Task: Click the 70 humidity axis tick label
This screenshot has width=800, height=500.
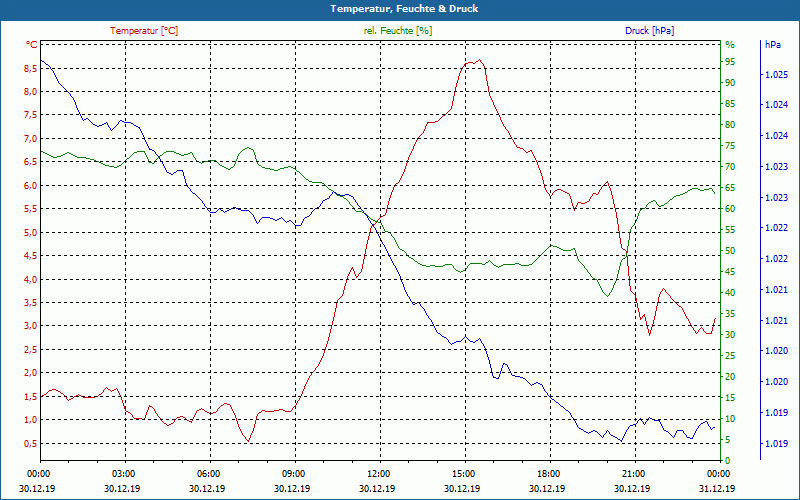Action: click(x=730, y=167)
